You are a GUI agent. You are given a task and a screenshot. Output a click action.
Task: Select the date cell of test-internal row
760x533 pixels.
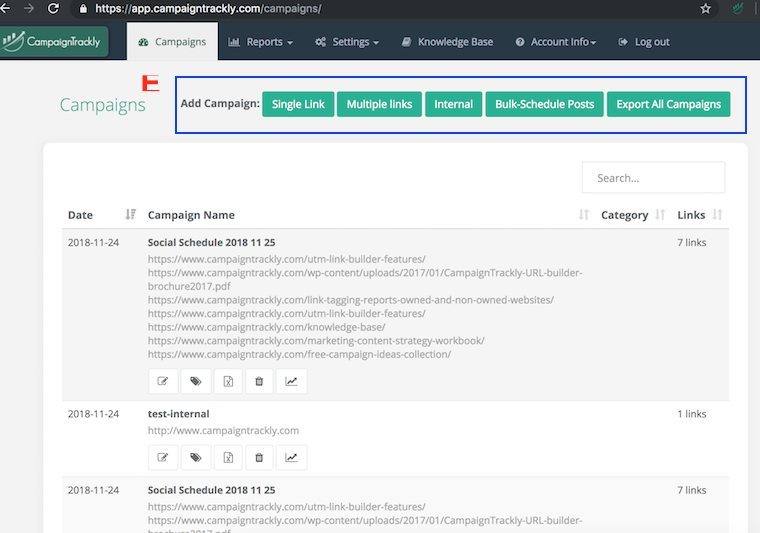click(93, 414)
